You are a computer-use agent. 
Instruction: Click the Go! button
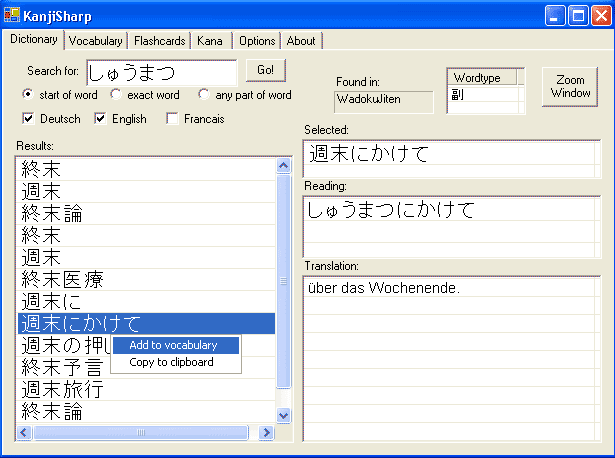pos(266,70)
